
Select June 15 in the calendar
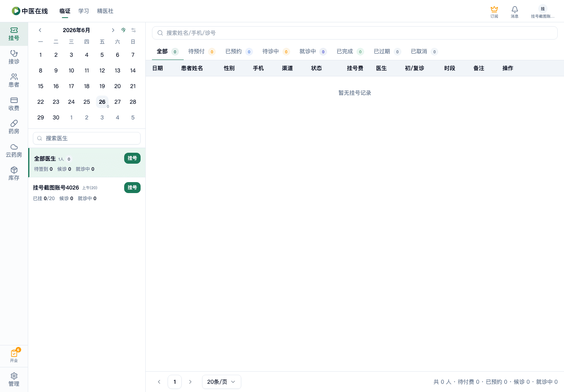click(41, 86)
